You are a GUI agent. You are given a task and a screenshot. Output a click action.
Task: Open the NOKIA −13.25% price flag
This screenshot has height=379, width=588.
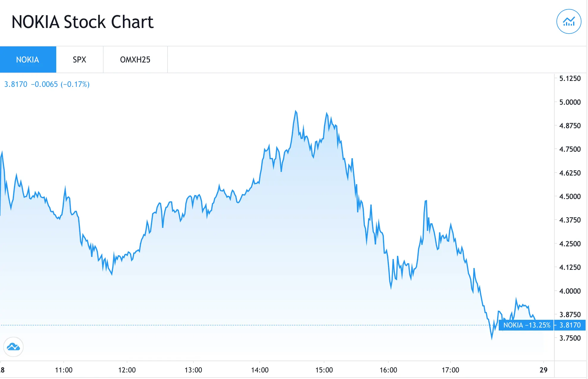pyautogui.click(x=527, y=325)
